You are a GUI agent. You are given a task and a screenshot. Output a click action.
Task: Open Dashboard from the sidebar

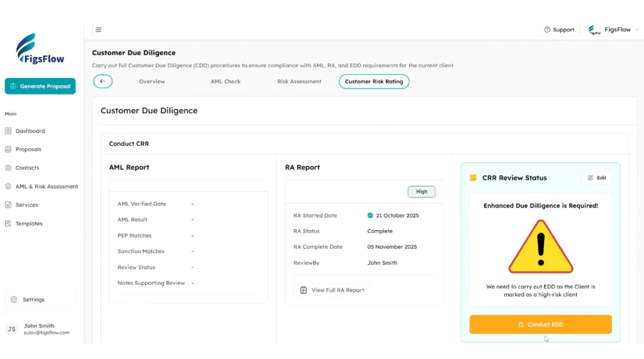[30, 131]
